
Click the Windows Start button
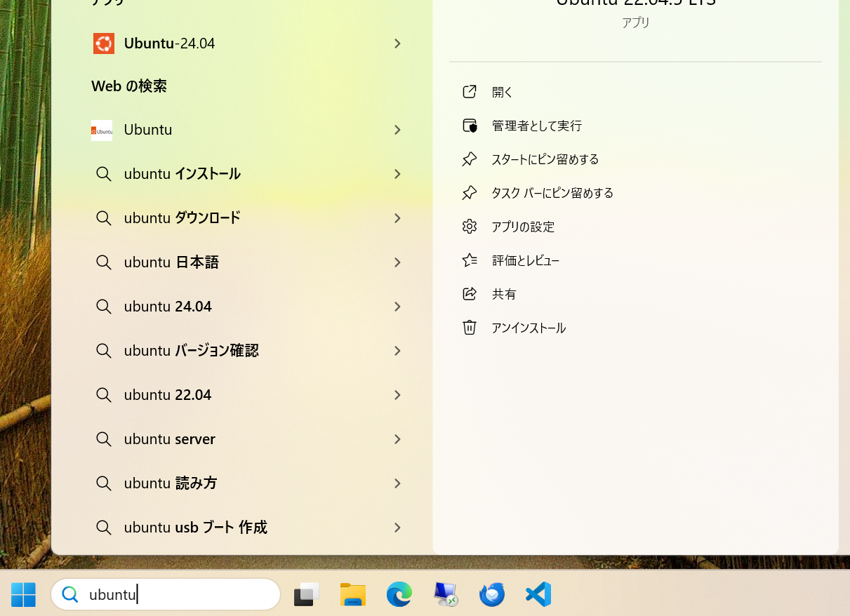[x=23, y=594]
